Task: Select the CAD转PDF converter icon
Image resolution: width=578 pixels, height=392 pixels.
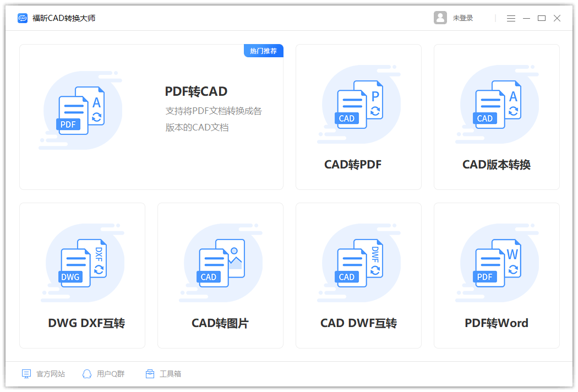Action: (358, 105)
